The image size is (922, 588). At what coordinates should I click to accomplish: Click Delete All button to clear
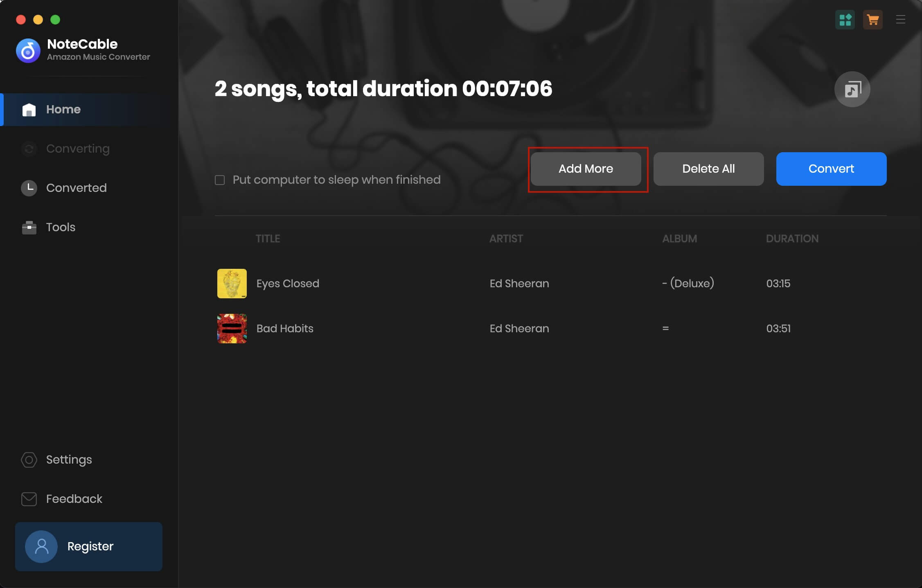(x=708, y=169)
